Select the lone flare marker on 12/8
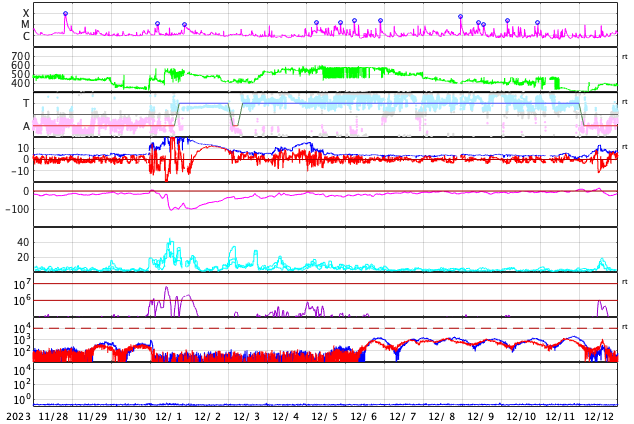634x424 pixels. 461,17
